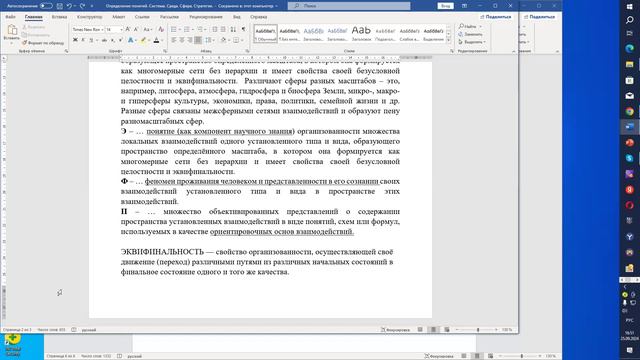Redo the last action

click(x=82, y=6)
